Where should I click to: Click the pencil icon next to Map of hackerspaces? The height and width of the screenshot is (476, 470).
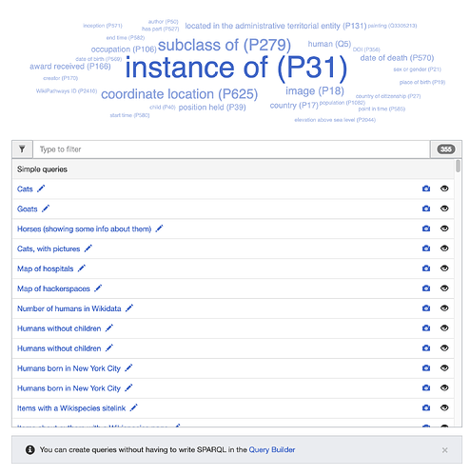coord(98,288)
